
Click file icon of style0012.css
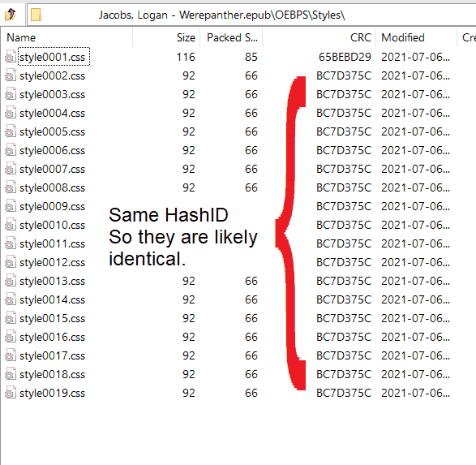click(x=11, y=262)
